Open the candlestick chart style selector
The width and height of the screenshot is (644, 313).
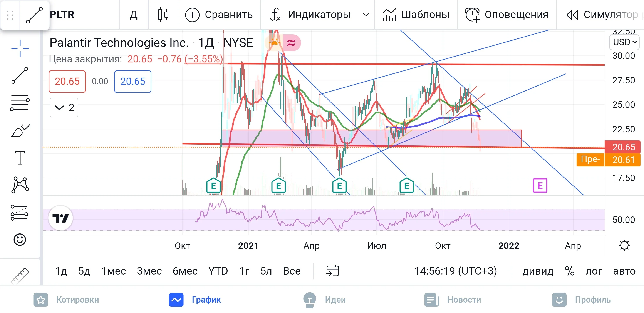(163, 15)
